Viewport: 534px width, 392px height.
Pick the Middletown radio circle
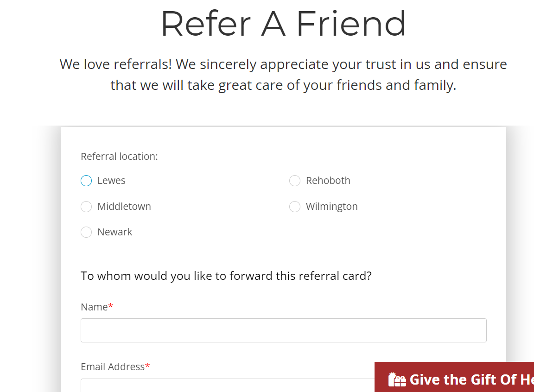[86, 207]
